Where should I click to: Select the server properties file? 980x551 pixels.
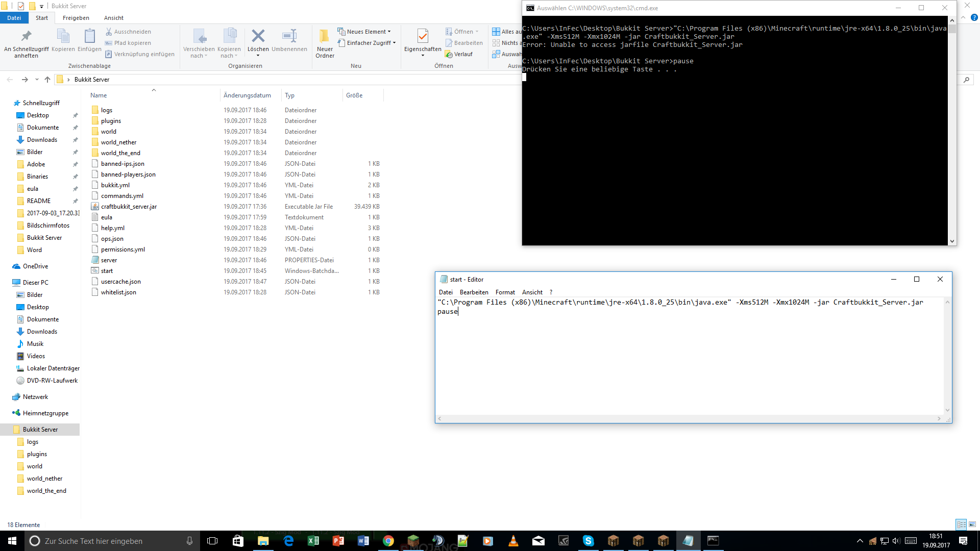point(109,260)
